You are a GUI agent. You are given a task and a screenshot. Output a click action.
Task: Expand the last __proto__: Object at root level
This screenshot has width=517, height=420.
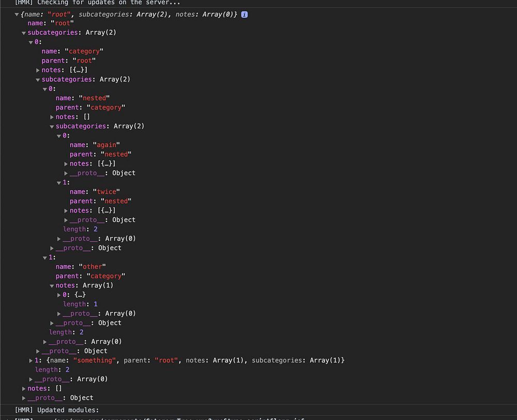point(24,398)
